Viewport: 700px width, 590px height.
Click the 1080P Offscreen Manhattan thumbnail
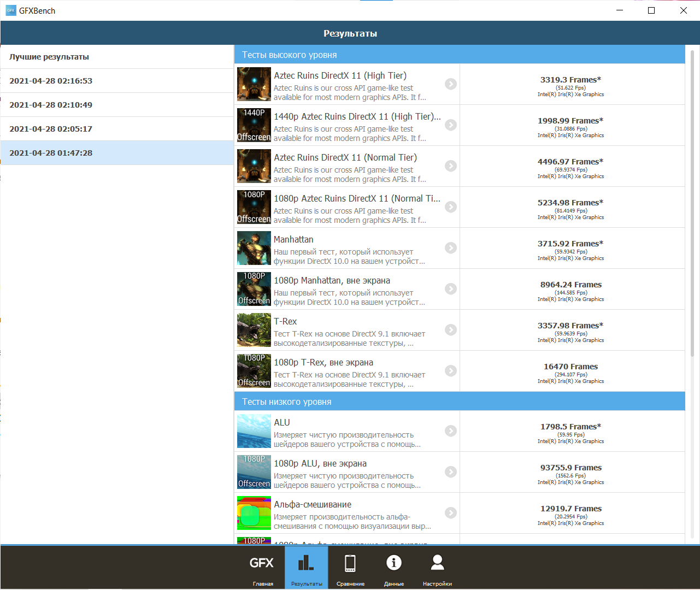(x=254, y=289)
